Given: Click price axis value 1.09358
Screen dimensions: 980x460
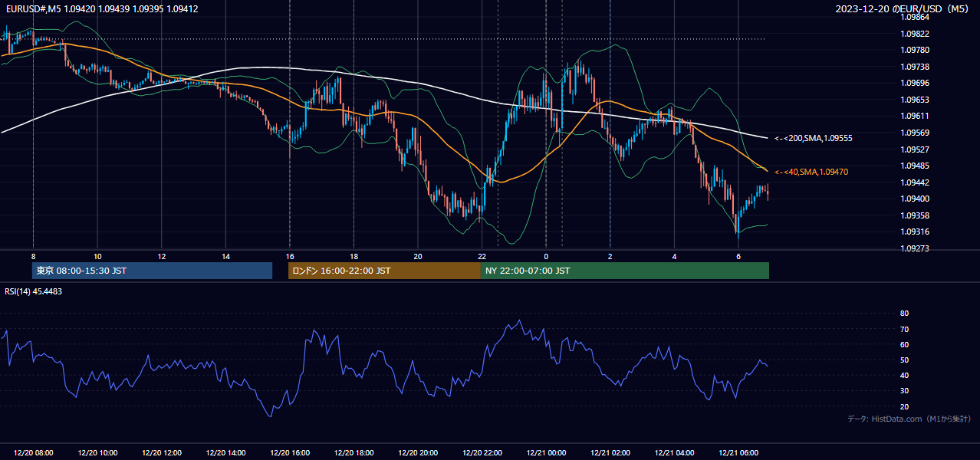Looking at the screenshot, I should 914,216.
